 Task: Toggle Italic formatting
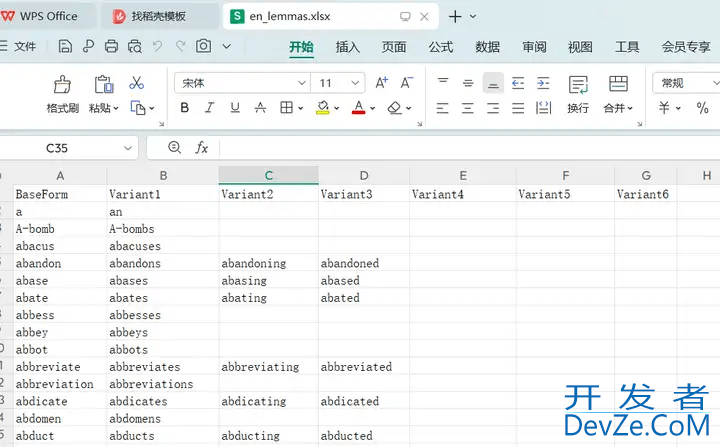tap(209, 108)
